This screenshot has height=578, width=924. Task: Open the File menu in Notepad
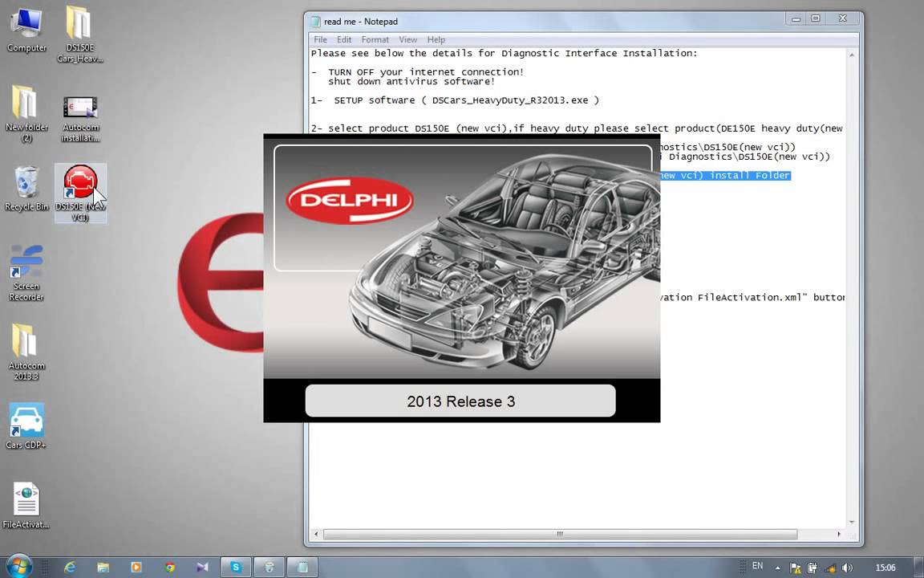tap(321, 39)
